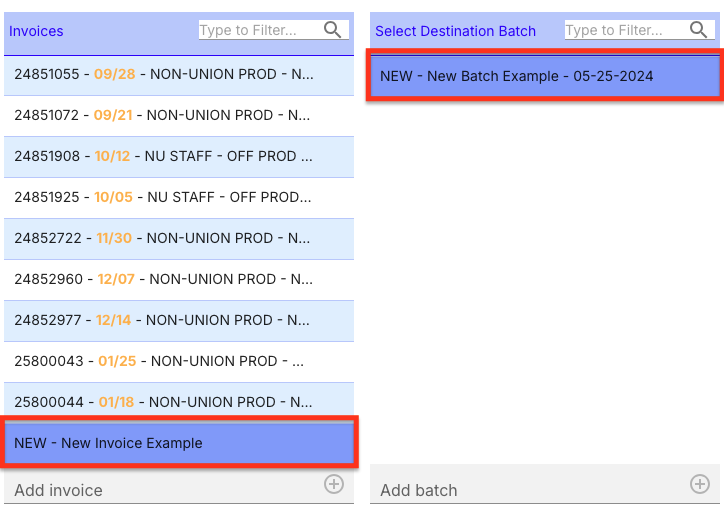724x509 pixels.
Task: Click the Invoices panel heading
Action: [x=36, y=31]
